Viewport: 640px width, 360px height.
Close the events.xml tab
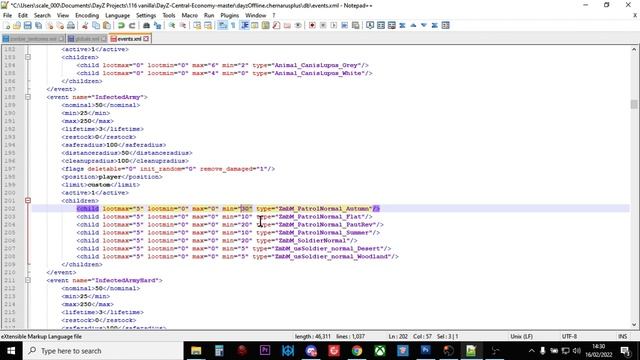pos(146,38)
